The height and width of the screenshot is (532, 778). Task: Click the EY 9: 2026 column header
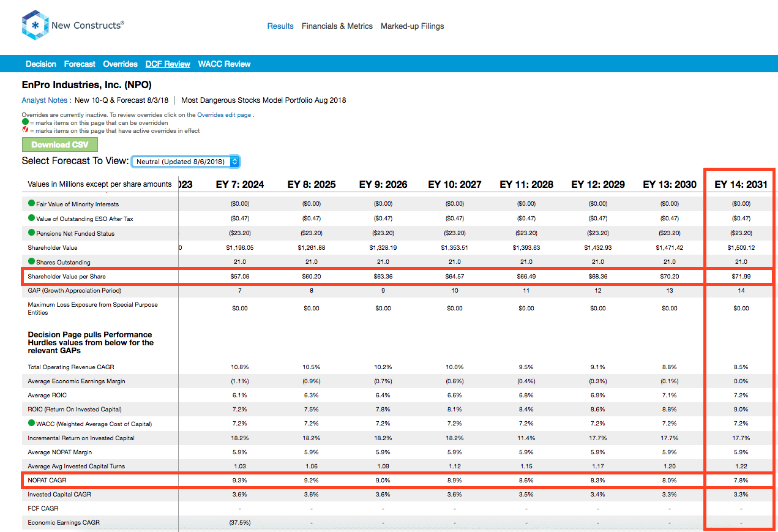pyautogui.click(x=383, y=184)
